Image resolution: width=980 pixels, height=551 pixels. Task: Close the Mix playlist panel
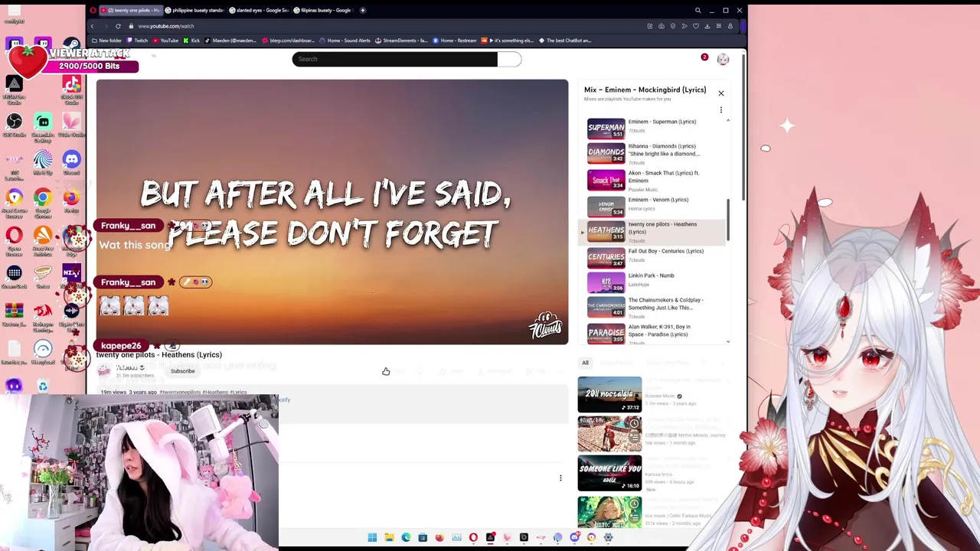coord(720,93)
